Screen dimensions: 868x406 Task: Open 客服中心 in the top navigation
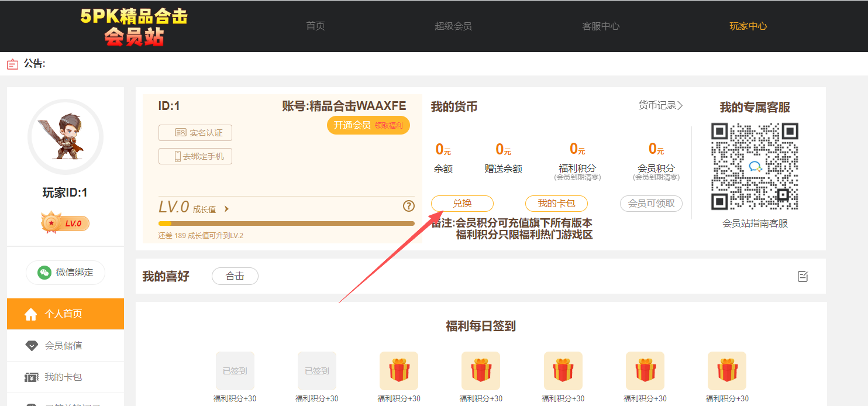601,26
